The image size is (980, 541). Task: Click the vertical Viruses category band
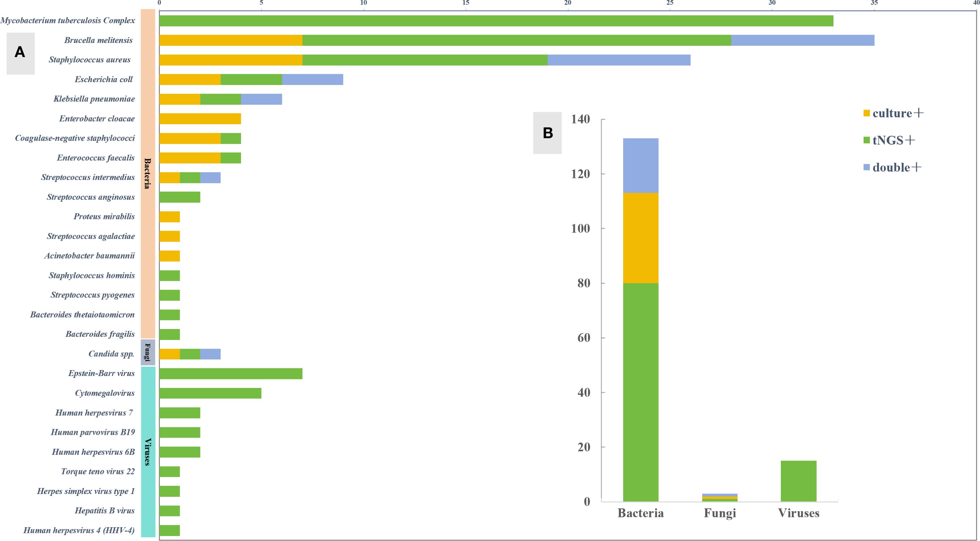(x=148, y=452)
